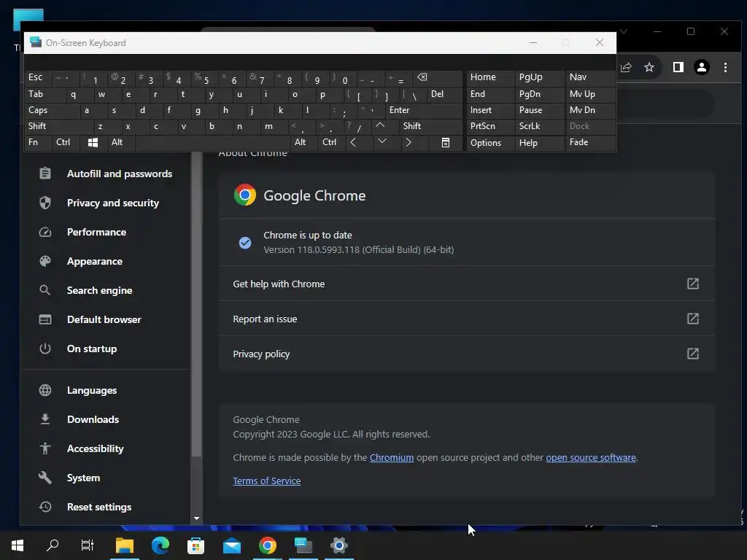Click the Enter key on On-Screen Keyboard
This screenshot has width=747, height=560.
tap(424, 110)
